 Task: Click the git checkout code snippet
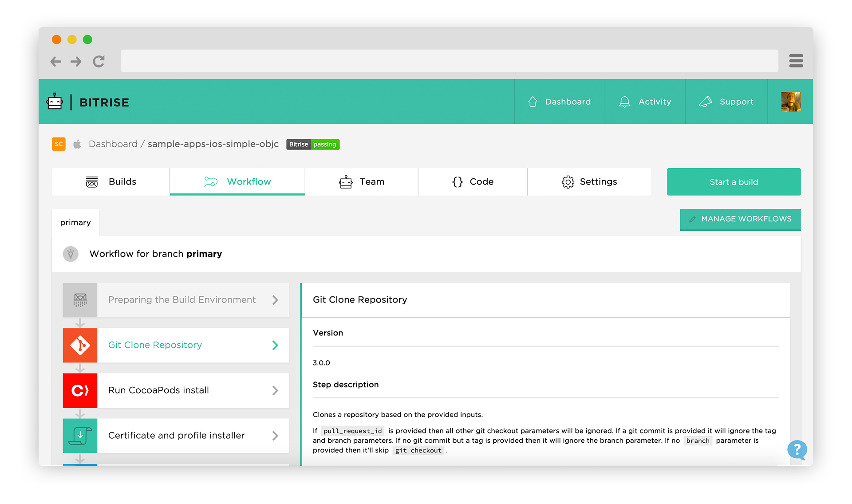418,450
